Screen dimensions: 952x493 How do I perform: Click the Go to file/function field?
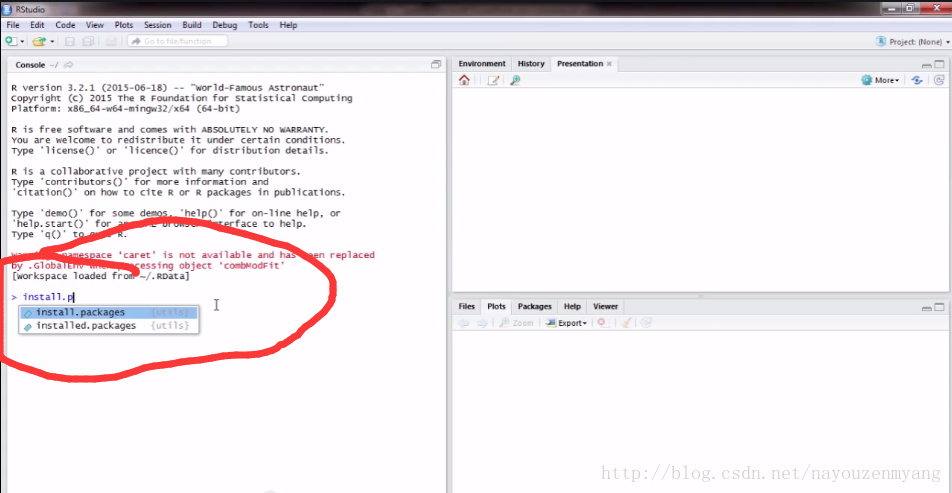click(x=177, y=41)
